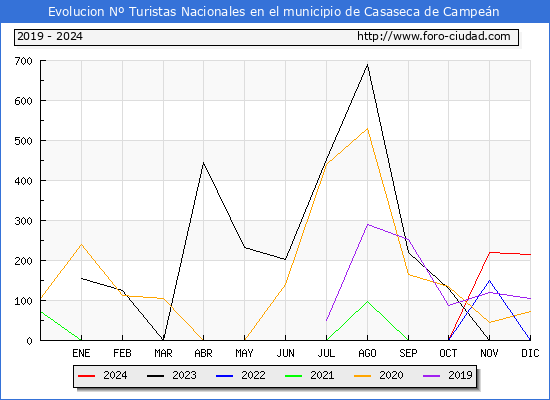Click the 200 value on the y-axis

24,261
